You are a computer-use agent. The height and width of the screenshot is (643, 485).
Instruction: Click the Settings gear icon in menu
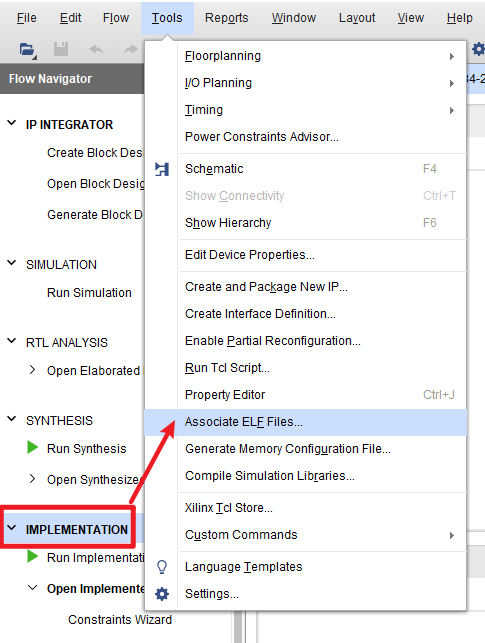coord(162,594)
